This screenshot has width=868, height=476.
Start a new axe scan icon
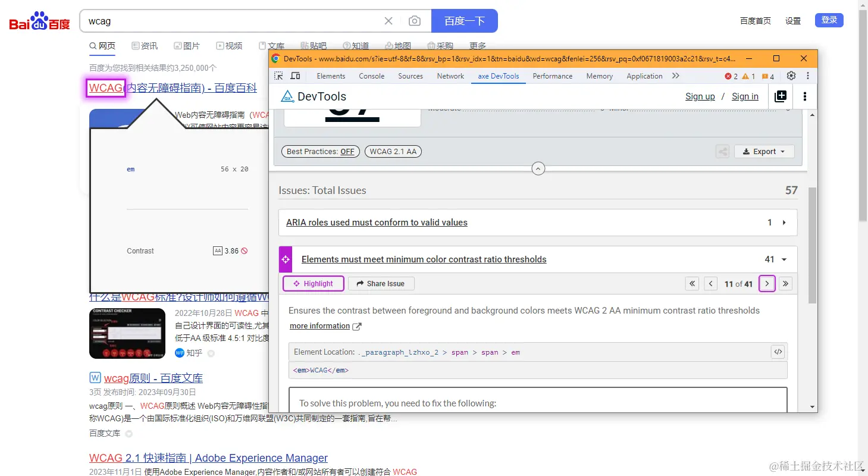pyautogui.click(x=781, y=96)
